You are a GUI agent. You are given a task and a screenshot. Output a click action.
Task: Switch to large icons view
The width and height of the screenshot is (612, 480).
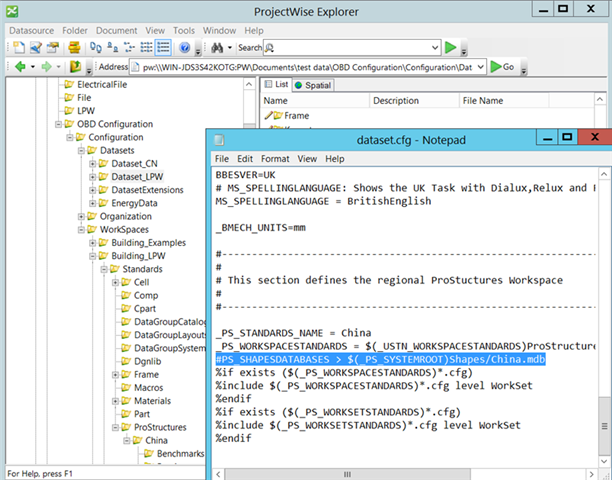96,48
